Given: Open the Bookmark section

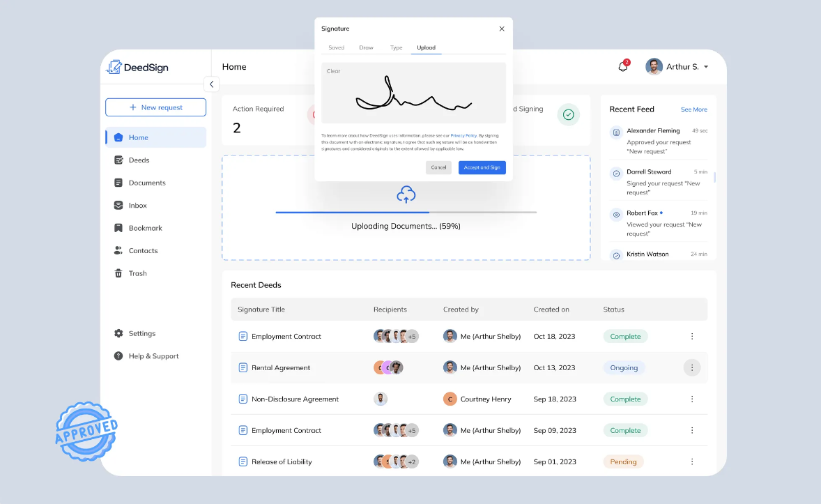Looking at the screenshot, I should pyautogui.click(x=144, y=227).
